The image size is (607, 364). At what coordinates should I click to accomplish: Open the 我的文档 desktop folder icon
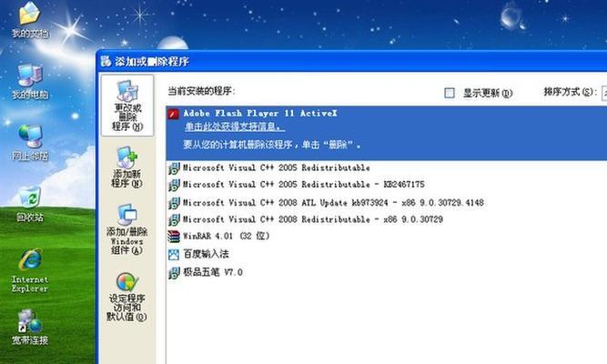click(29, 14)
